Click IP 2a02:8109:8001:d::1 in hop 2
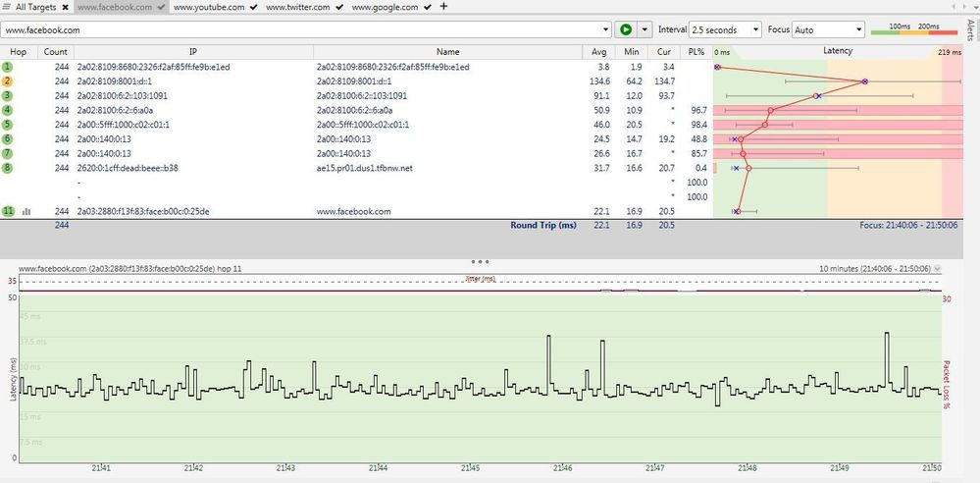The width and height of the screenshot is (980, 483). pos(115,81)
